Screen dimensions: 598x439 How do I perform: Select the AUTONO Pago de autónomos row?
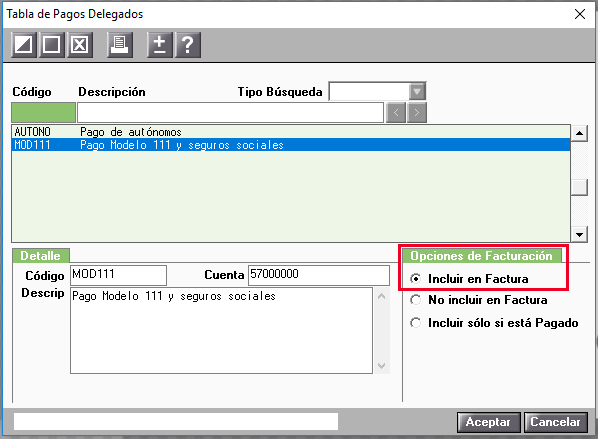pyautogui.click(x=291, y=132)
